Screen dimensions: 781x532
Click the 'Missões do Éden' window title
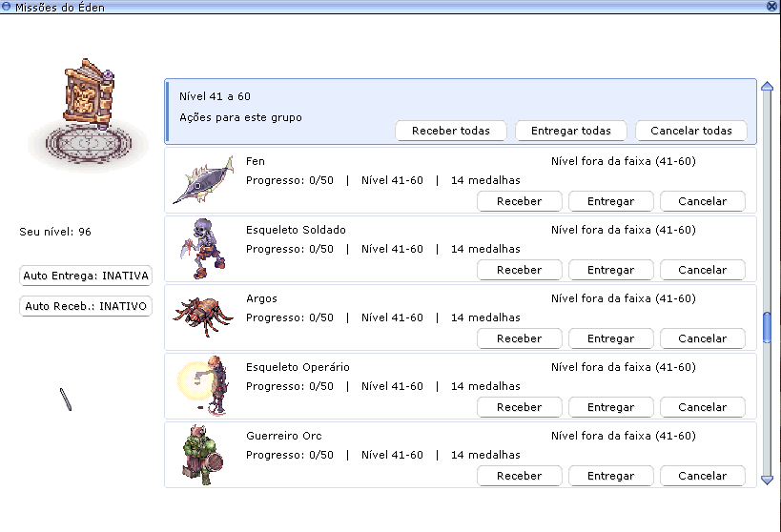click(x=60, y=8)
